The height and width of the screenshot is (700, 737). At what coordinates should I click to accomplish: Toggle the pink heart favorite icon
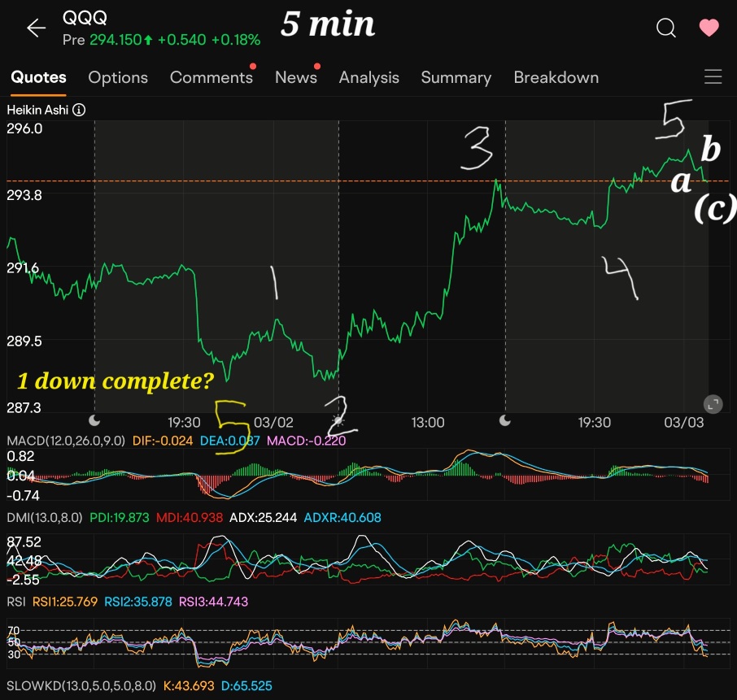tap(709, 28)
